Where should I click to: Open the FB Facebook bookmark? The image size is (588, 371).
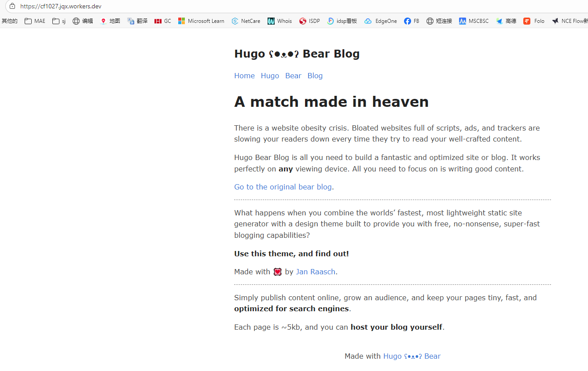(412, 21)
